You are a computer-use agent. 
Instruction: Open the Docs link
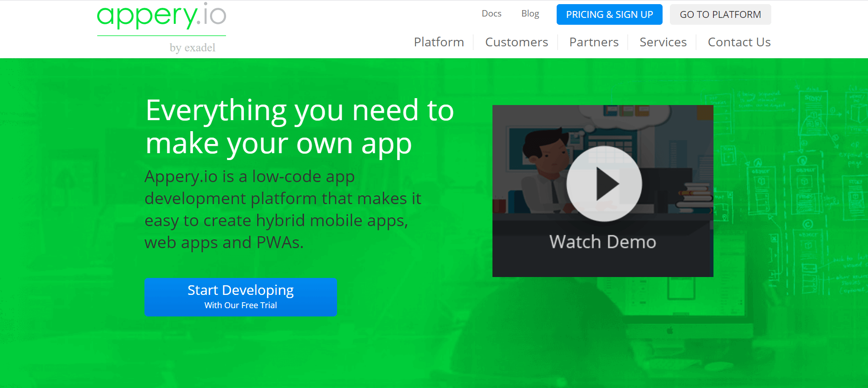(x=491, y=14)
